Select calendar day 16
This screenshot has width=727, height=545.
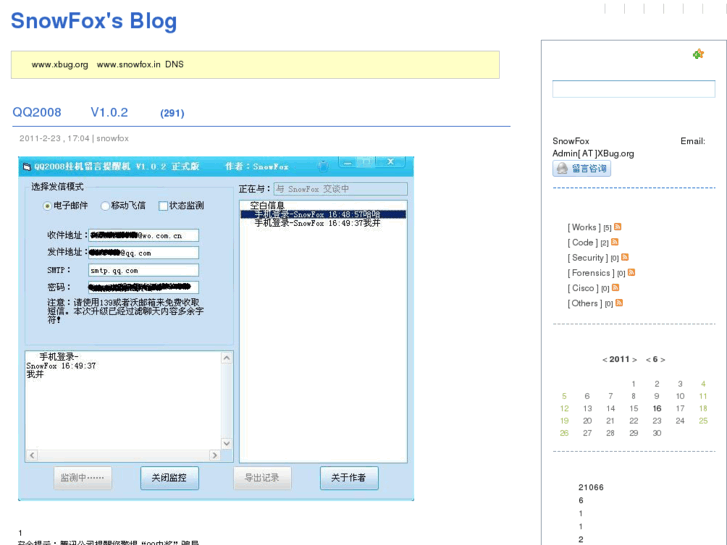click(657, 409)
